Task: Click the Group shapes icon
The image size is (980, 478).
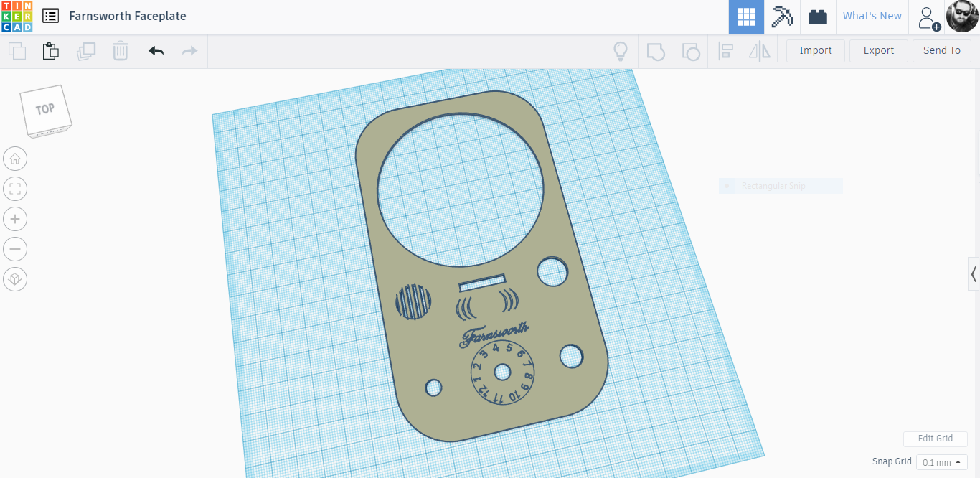Action: [656, 51]
